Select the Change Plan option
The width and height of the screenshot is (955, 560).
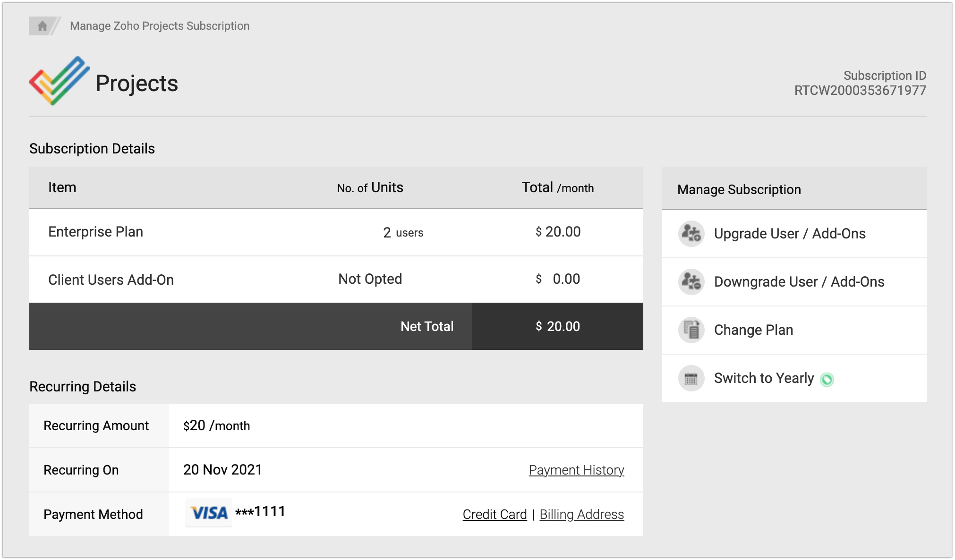click(x=794, y=330)
